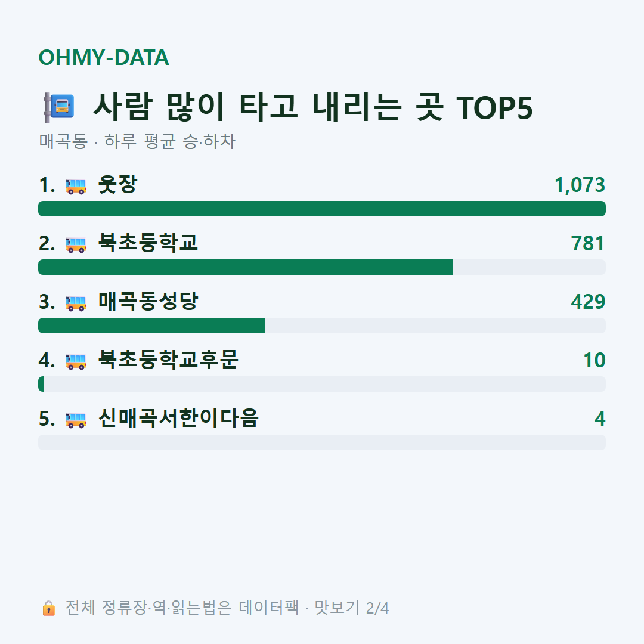Click the bus icon beside 신매곡서한이다음
Image resolution: width=644 pixels, height=644 pixels.
point(76,419)
